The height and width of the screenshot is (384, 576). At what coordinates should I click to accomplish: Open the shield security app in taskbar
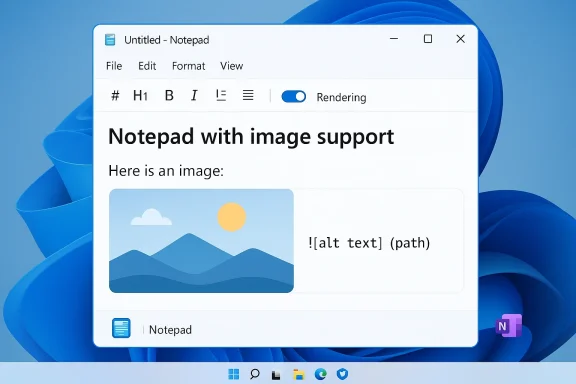click(342, 374)
